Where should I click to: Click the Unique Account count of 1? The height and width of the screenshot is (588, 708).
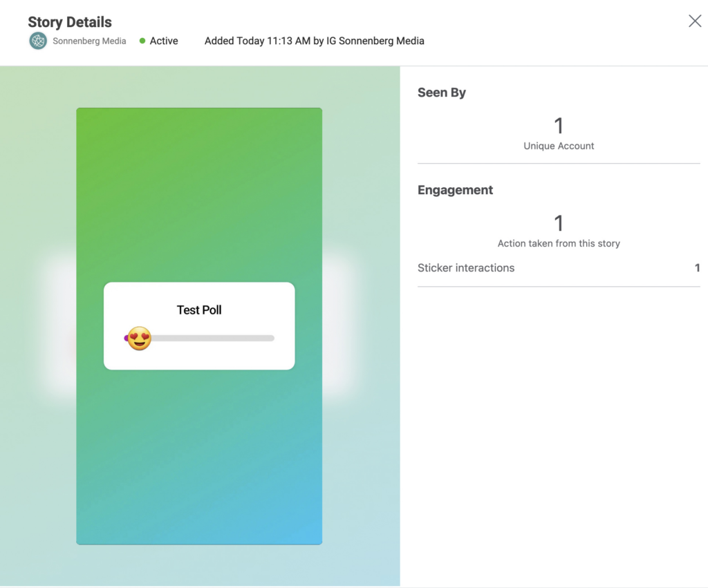tap(559, 125)
